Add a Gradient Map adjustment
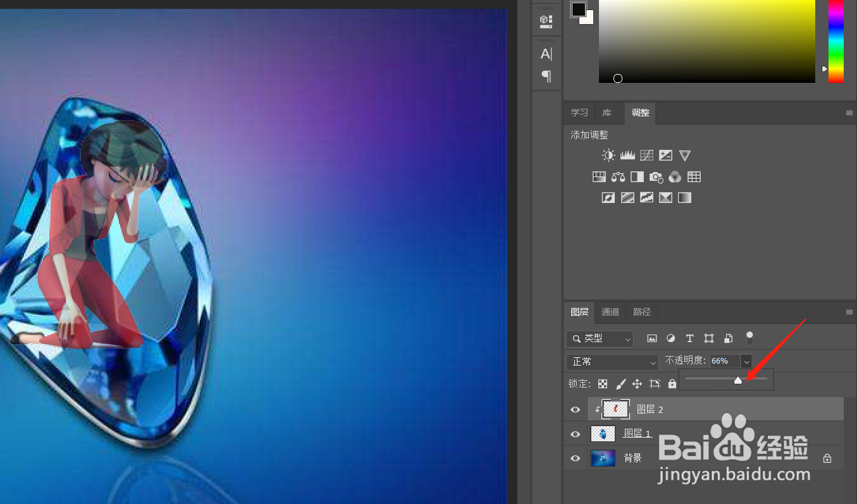This screenshot has width=857, height=504. coord(684,198)
